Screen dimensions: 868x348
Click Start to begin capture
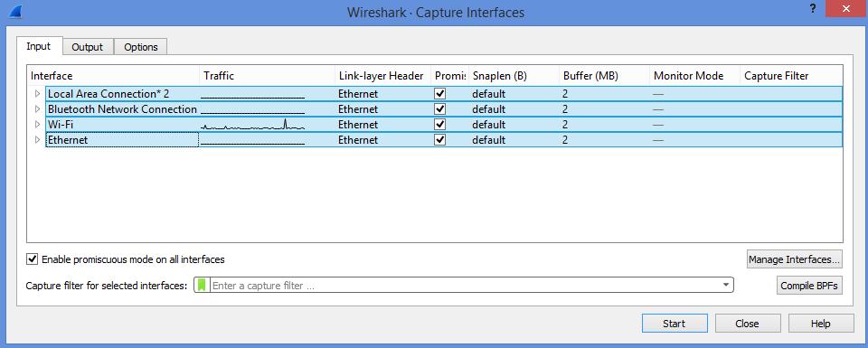click(x=675, y=324)
